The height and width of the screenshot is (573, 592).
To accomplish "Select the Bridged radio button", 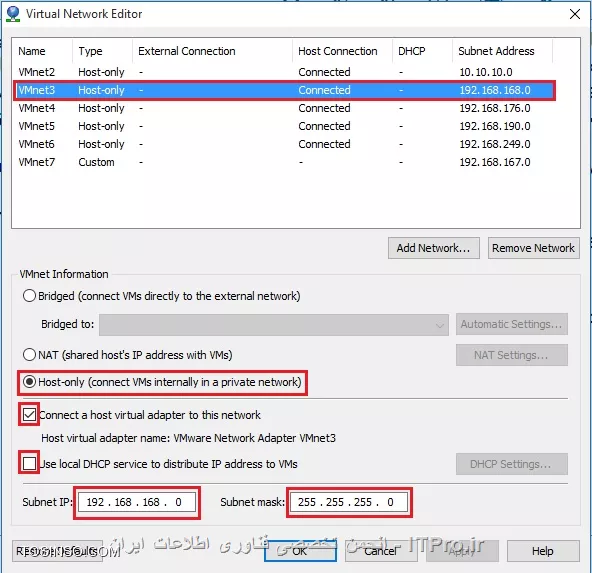I will [x=29, y=296].
